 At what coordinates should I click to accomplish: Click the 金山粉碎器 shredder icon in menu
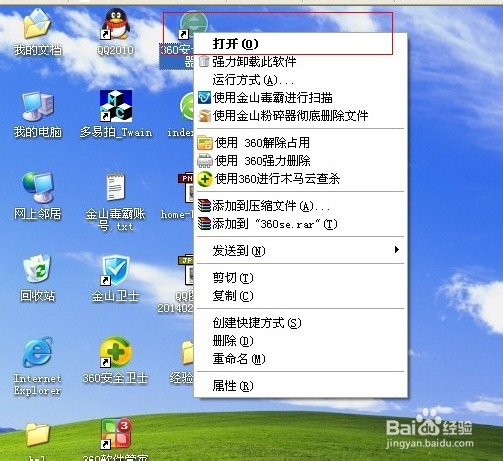tap(204, 116)
